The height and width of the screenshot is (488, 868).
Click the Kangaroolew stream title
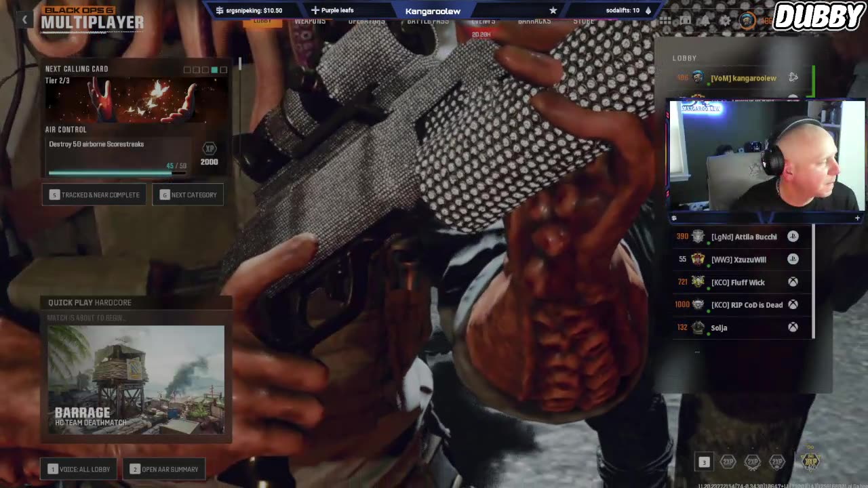tap(433, 11)
